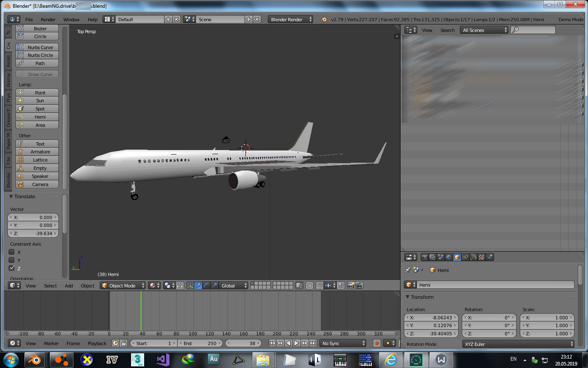Enable the X constraint axis checkbox
588x368 pixels.
[11, 252]
